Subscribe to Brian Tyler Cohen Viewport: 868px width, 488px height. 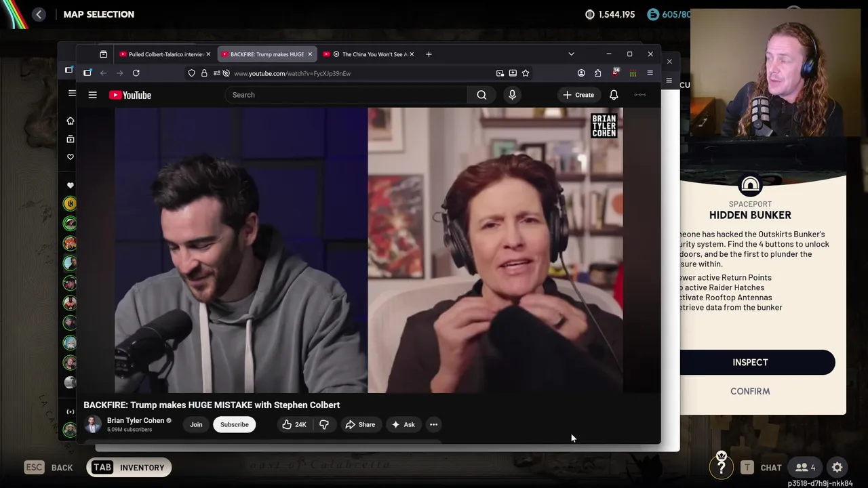[x=234, y=424]
